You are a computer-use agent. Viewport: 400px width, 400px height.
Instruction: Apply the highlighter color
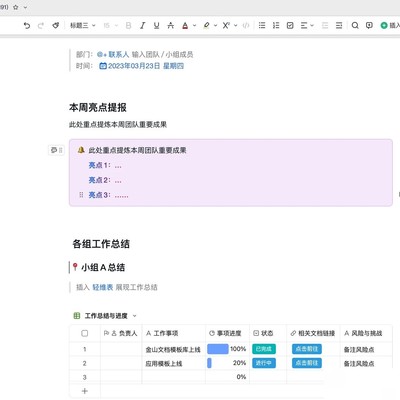206,25
